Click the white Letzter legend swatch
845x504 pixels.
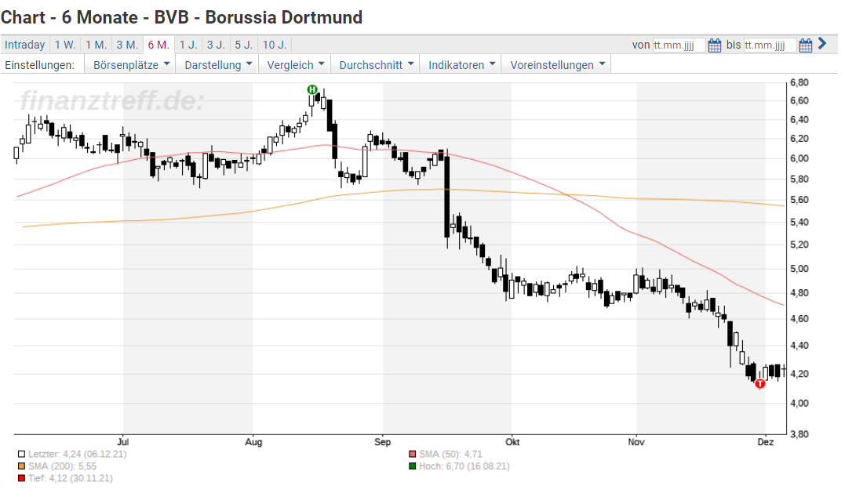(x=21, y=455)
